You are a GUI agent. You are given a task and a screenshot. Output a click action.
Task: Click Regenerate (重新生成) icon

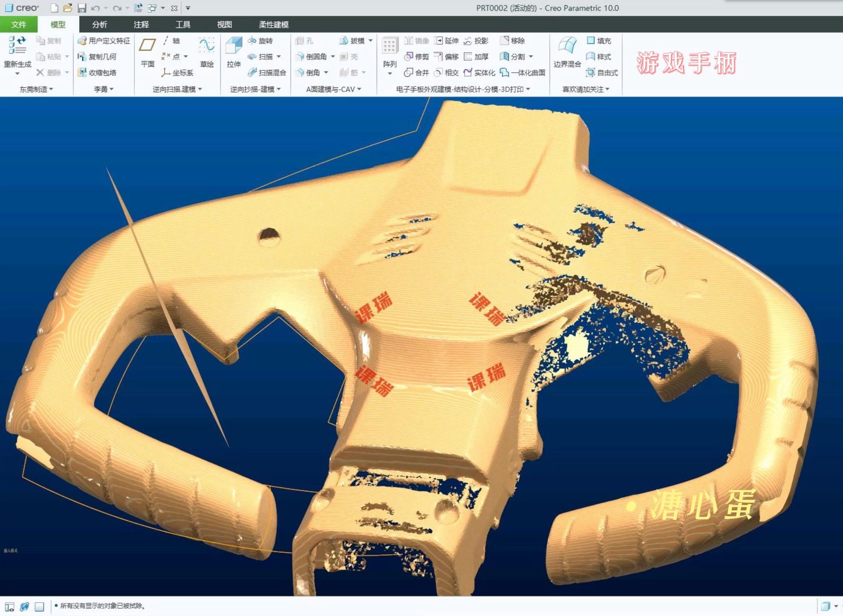[x=17, y=45]
